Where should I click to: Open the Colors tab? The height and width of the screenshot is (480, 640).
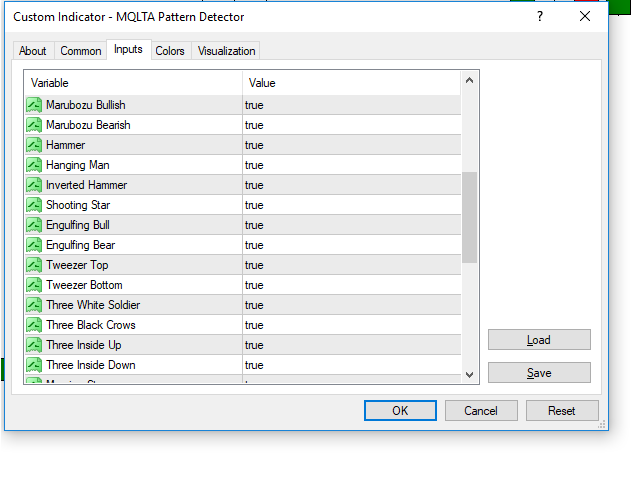170,51
